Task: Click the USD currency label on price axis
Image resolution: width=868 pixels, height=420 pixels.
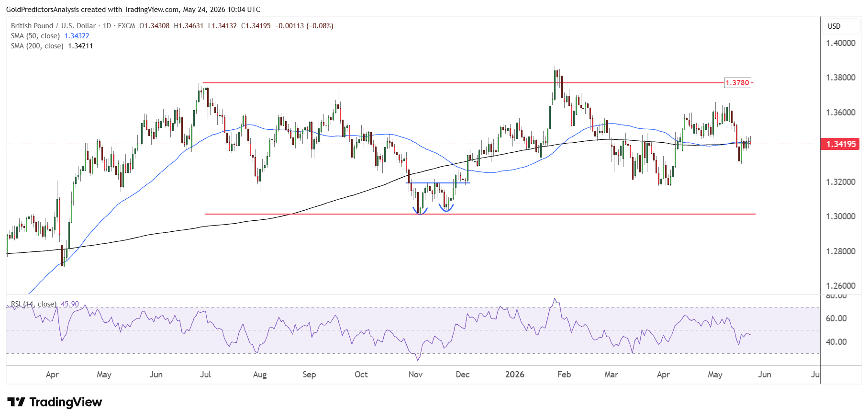Action: (834, 26)
